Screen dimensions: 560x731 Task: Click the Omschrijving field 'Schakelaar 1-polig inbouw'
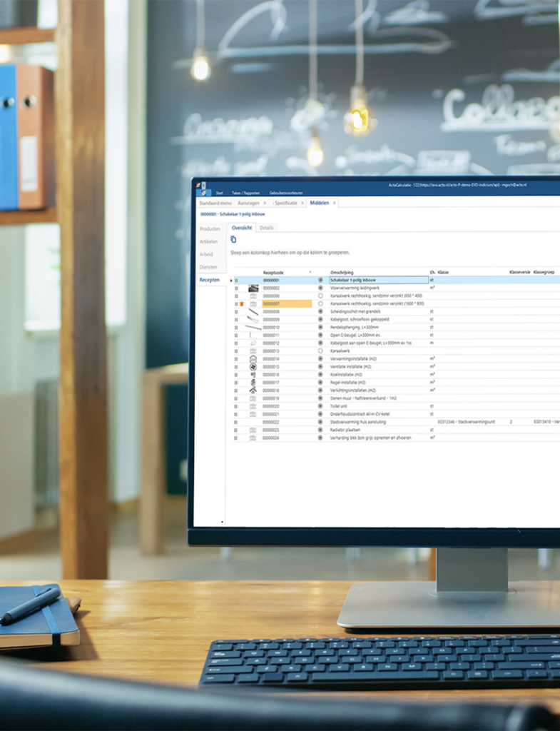378,281
